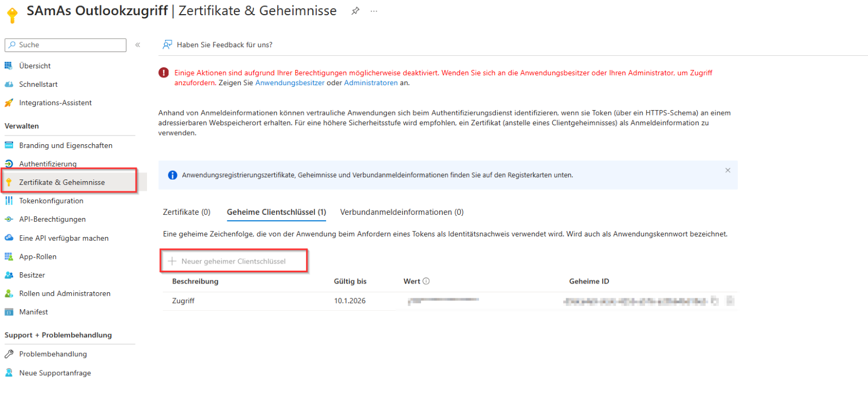The width and height of the screenshot is (868, 404).
Task: Click the 10.1.2026 expiry date cell
Action: click(x=350, y=300)
